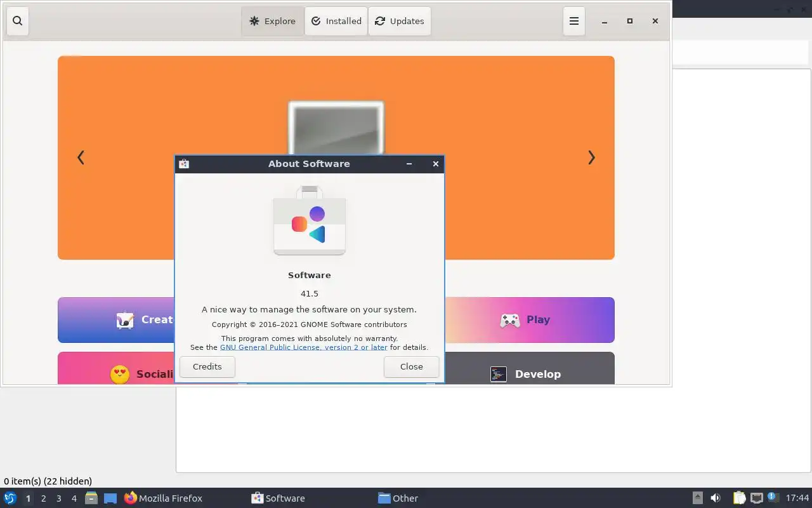This screenshot has height=508, width=812.
Task: Click the heart-eyes emoji on Socialise tile
Action: click(x=120, y=375)
